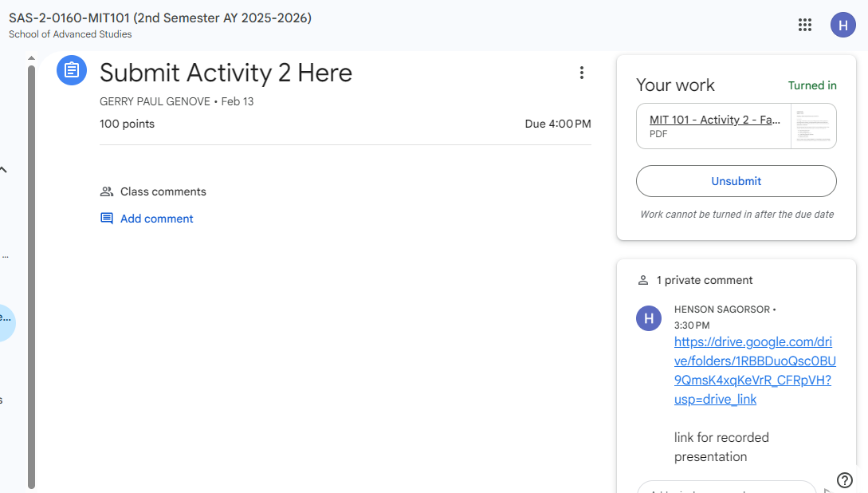Click the scrollbar up arrow
This screenshot has width=868, height=493.
coord(31,58)
